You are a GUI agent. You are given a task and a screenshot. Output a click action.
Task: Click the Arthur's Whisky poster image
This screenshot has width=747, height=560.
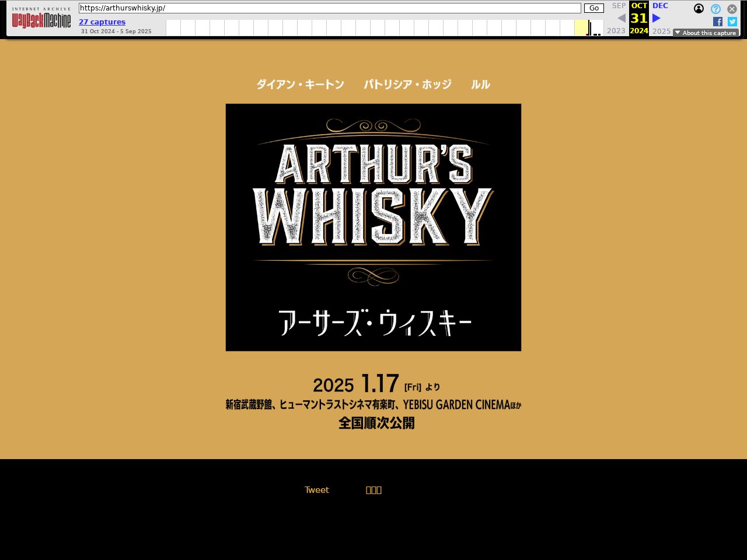tap(373, 228)
